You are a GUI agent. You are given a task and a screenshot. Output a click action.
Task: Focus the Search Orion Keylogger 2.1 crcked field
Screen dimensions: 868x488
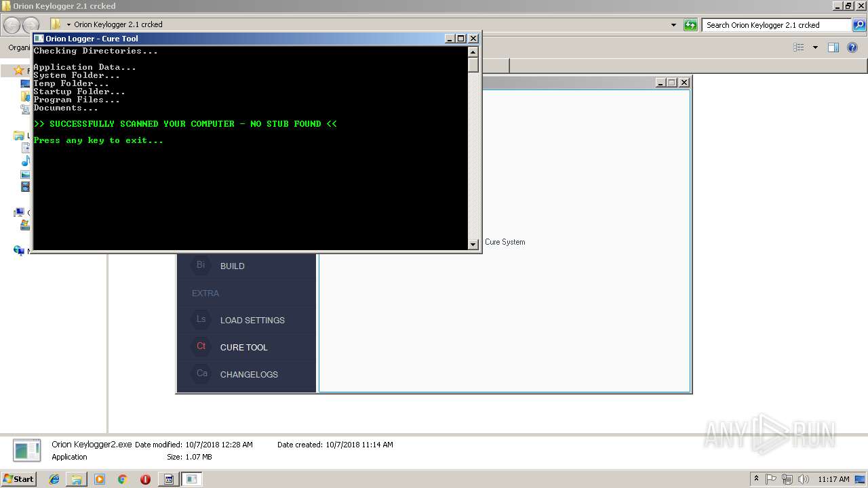(776, 25)
